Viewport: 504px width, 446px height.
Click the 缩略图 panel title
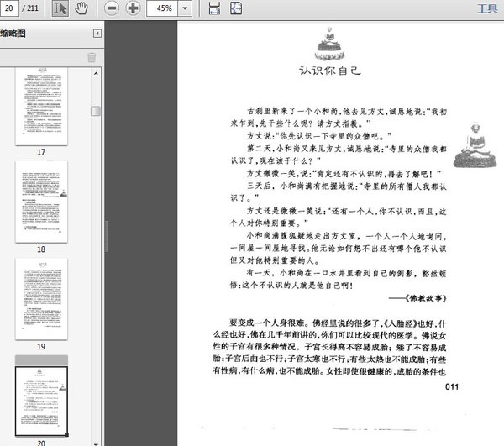pos(13,34)
